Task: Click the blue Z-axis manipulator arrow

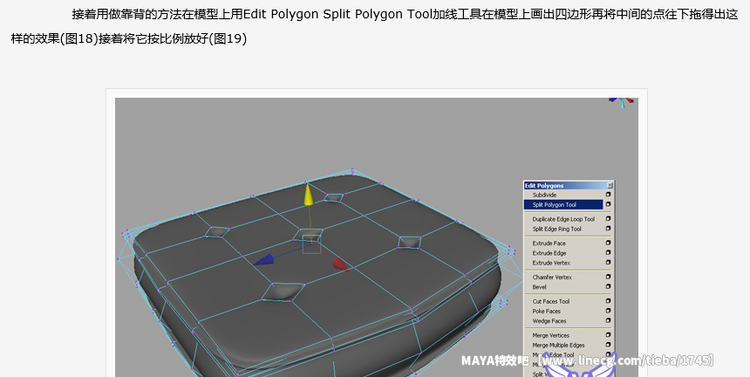Action: [x=264, y=260]
